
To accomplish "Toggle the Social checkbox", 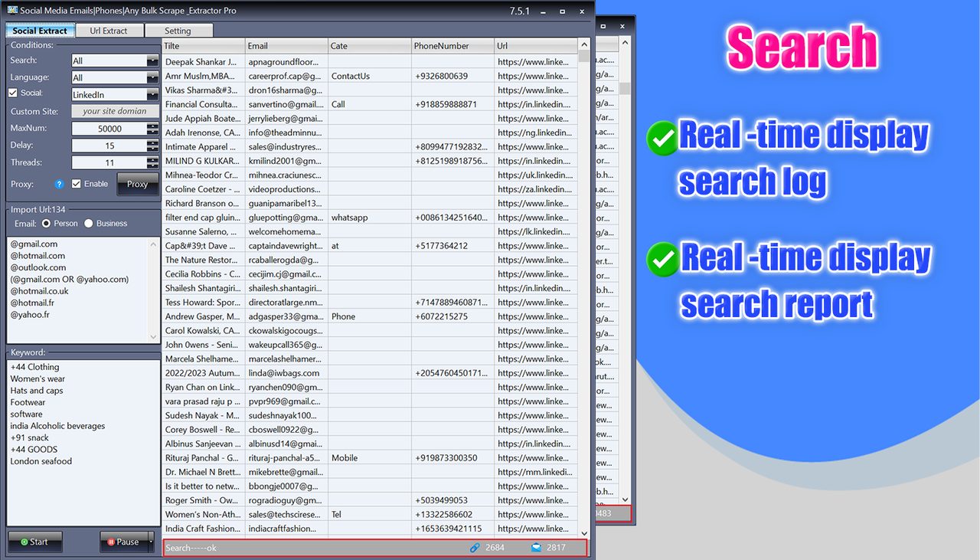I will pyautogui.click(x=12, y=93).
